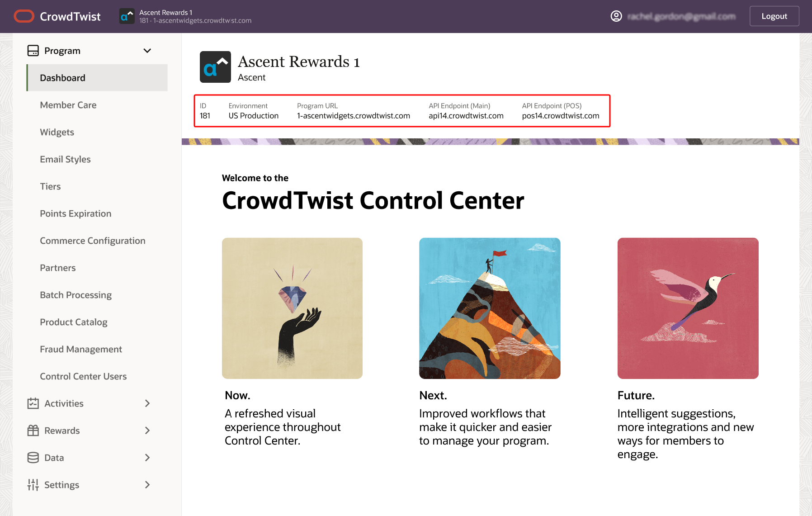
Task: Click the Ascent Rewards program icon in header
Action: 127,16
